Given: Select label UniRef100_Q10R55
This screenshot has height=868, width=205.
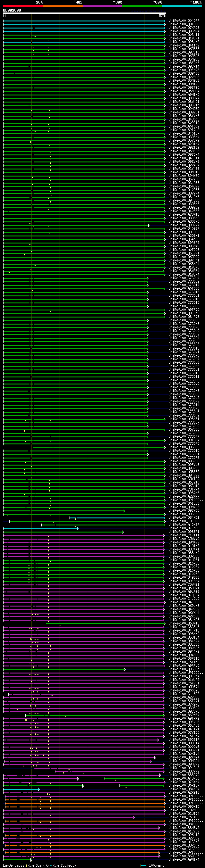Looking at the screenshot, I should pos(184,564).
